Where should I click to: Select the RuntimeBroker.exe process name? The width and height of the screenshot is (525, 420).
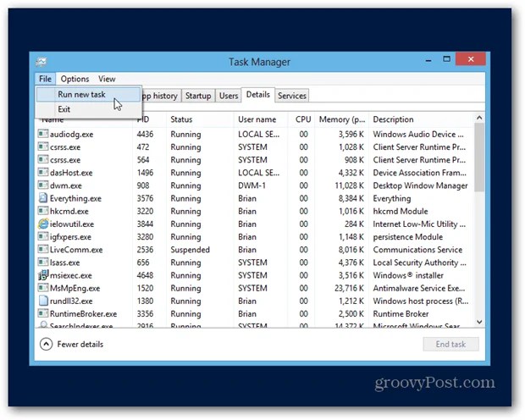click(83, 314)
